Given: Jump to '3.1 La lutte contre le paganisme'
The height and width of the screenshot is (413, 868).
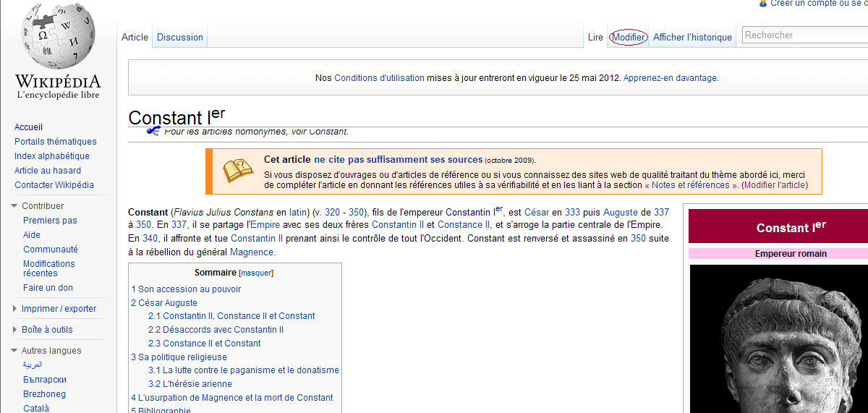Looking at the screenshot, I should pos(244,370).
